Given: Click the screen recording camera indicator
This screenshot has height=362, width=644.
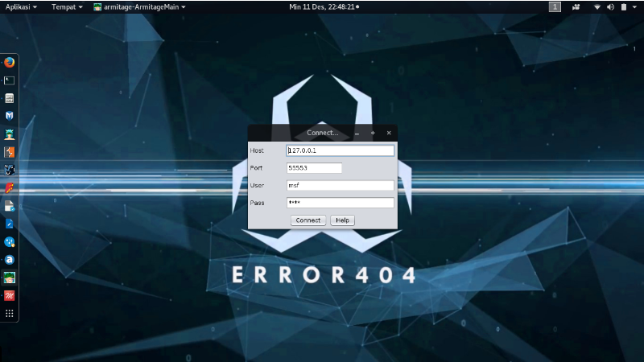Looking at the screenshot, I should coord(576,7).
